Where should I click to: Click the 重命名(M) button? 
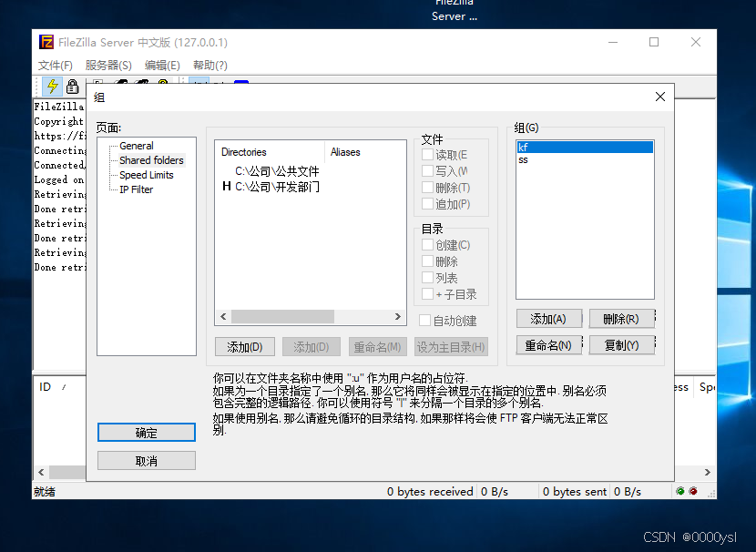tap(377, 347)
